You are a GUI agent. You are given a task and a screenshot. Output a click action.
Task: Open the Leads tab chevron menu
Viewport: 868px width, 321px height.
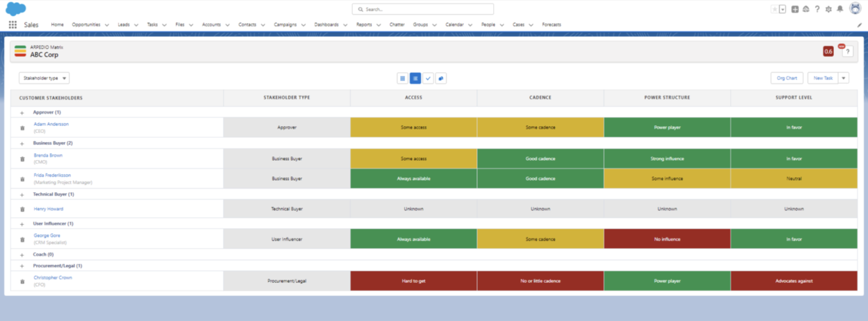[136, 25]
